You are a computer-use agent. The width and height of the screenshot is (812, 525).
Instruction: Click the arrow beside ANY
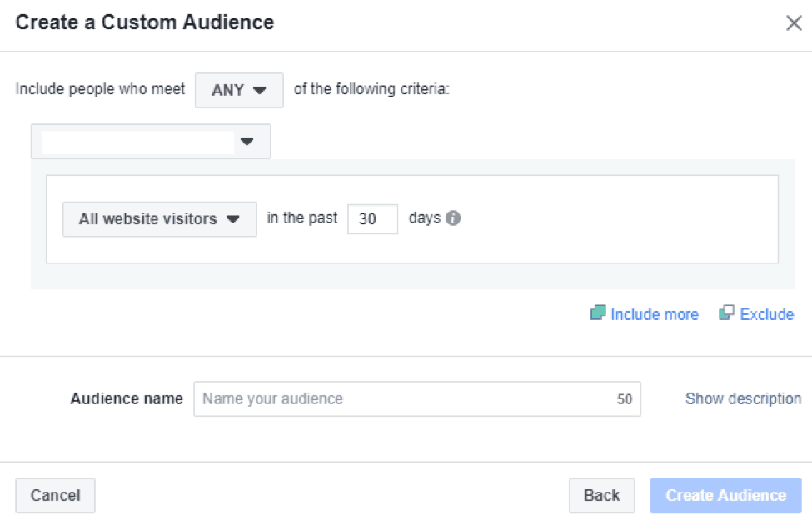click(259, 90)
